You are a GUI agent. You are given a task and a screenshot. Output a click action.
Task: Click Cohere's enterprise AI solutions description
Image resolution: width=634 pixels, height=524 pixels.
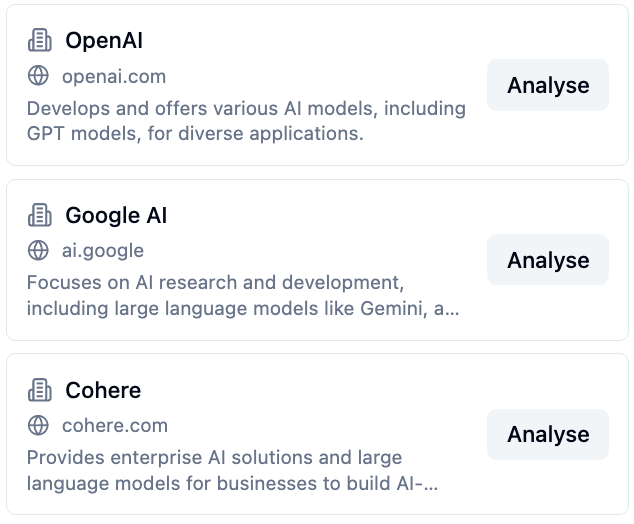point(232,470)
